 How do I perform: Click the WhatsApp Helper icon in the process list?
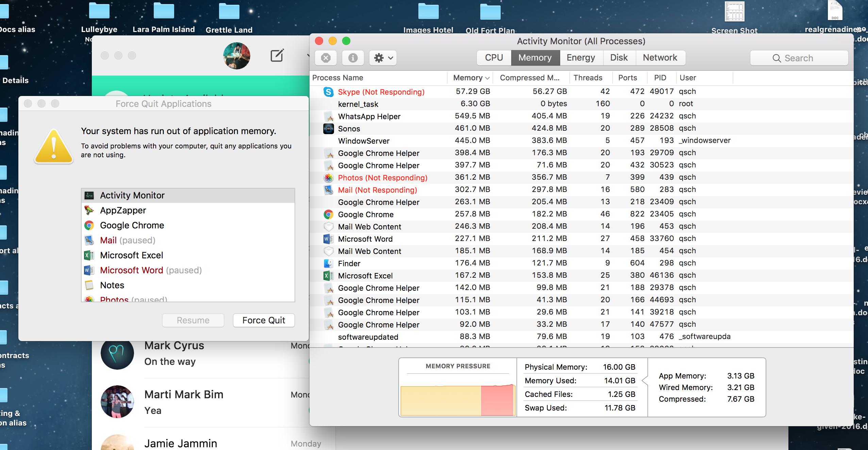tap(328, 116)
